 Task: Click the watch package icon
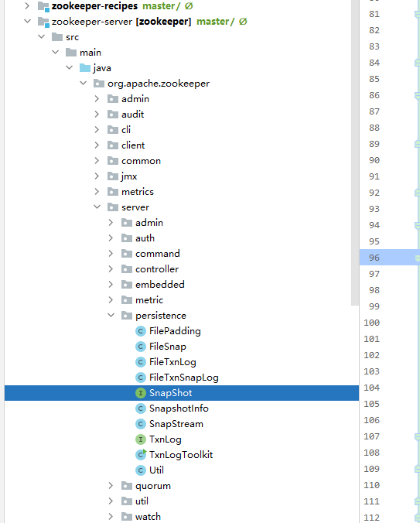(127, 517)
